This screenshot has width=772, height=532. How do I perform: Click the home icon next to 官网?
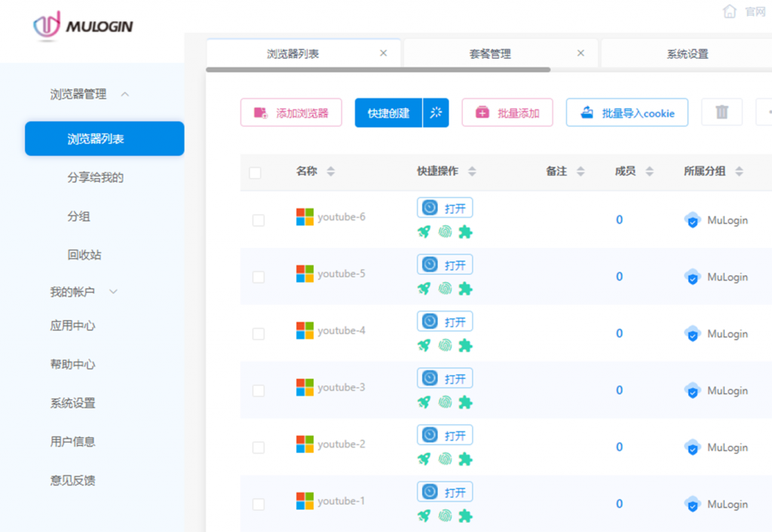tap(729, 11)
